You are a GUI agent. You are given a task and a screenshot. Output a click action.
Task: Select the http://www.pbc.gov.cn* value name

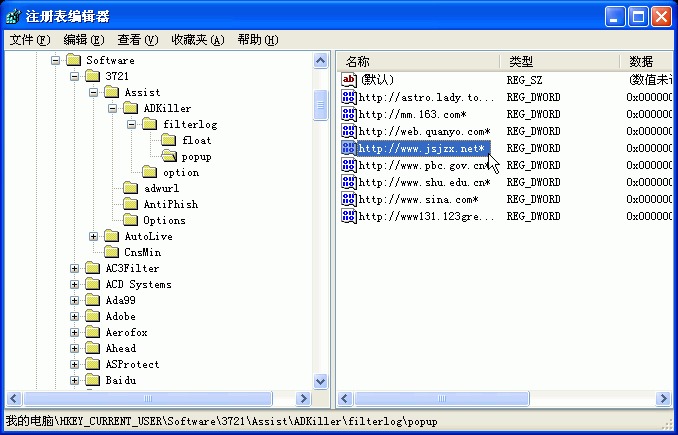[x=424, y=165]
